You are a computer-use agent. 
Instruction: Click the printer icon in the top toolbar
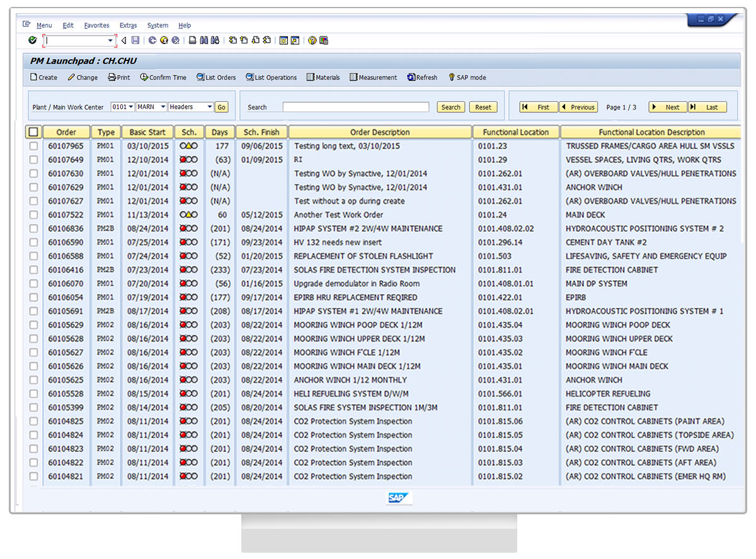193,40
